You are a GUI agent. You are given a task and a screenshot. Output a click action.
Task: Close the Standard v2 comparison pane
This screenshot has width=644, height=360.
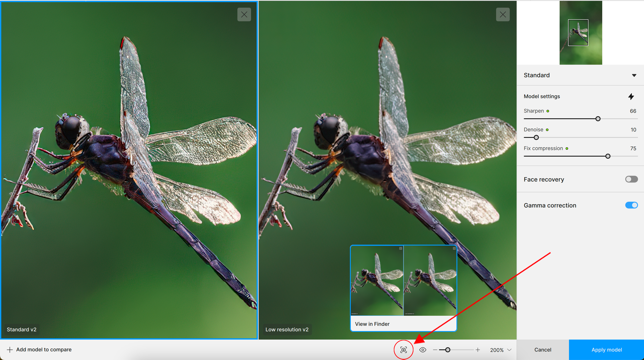244,14
